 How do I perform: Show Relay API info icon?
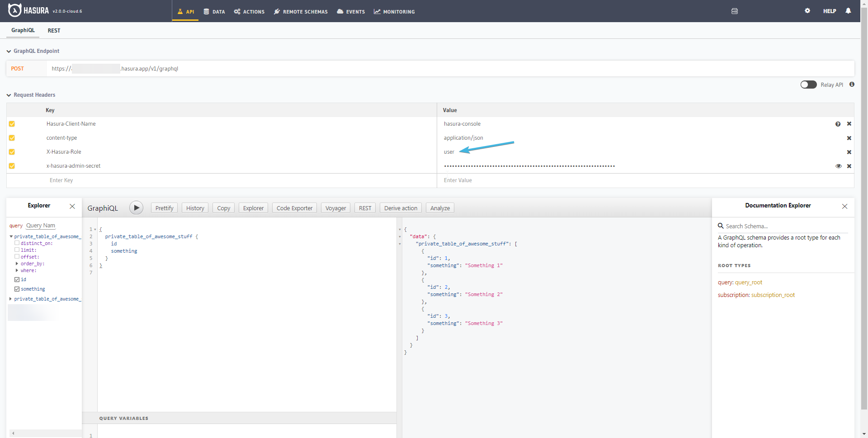click(852, 85)
